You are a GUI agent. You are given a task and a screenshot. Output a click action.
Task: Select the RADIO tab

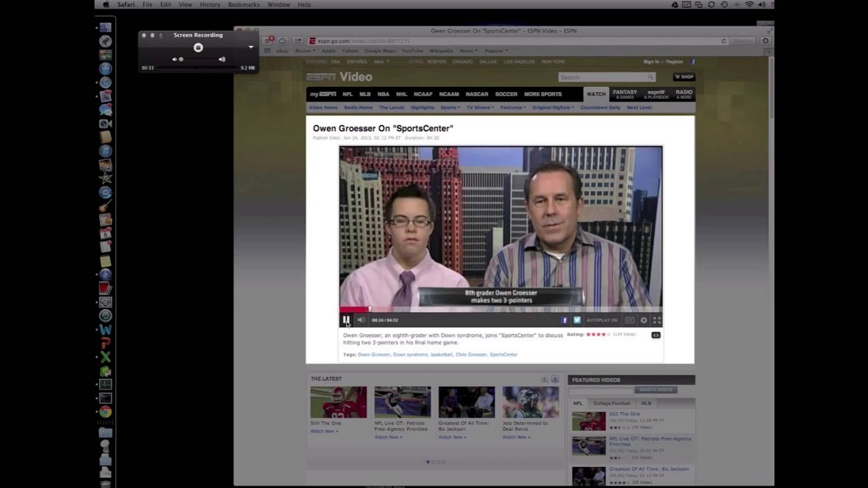pos(684,94)
